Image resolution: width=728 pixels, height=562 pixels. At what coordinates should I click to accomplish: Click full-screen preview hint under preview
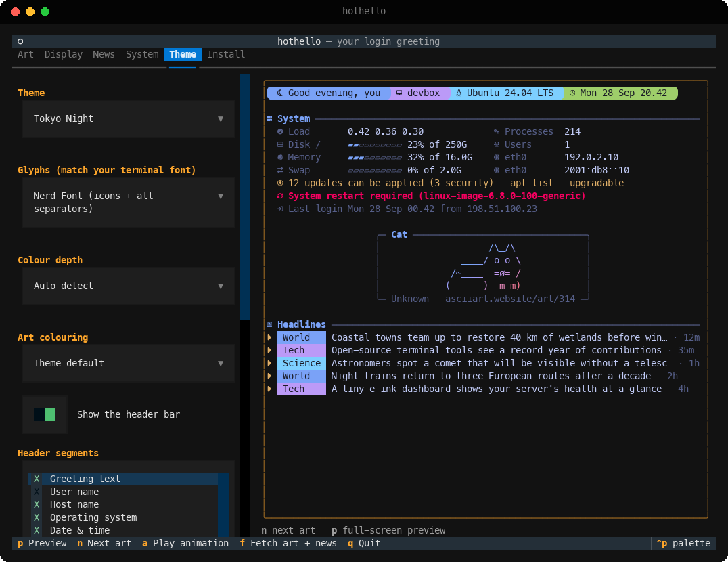pyautogui.click(x=388, y=530)
